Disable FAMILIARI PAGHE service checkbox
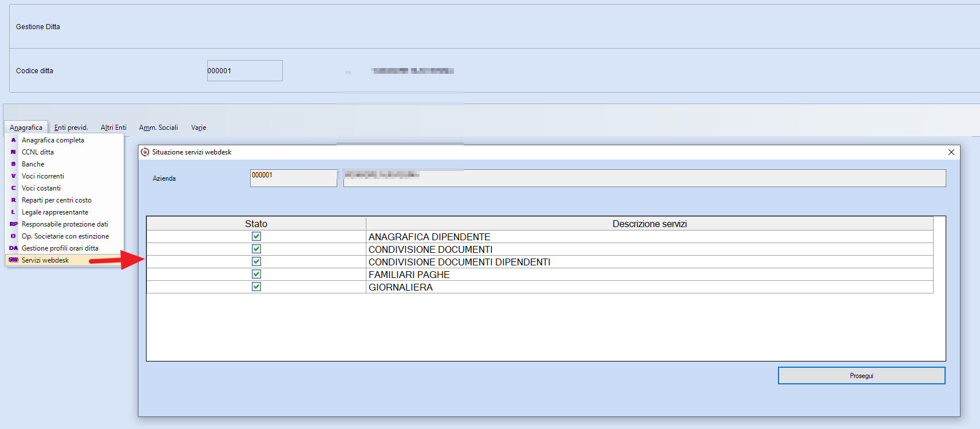Image resolution: width=980 pixels, height=429 pixels. [x=256, y=274]
